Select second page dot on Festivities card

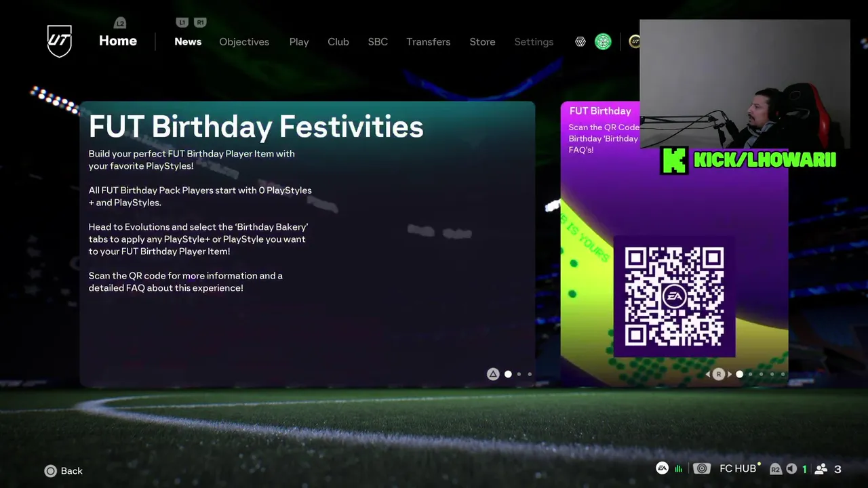point(519,374)
